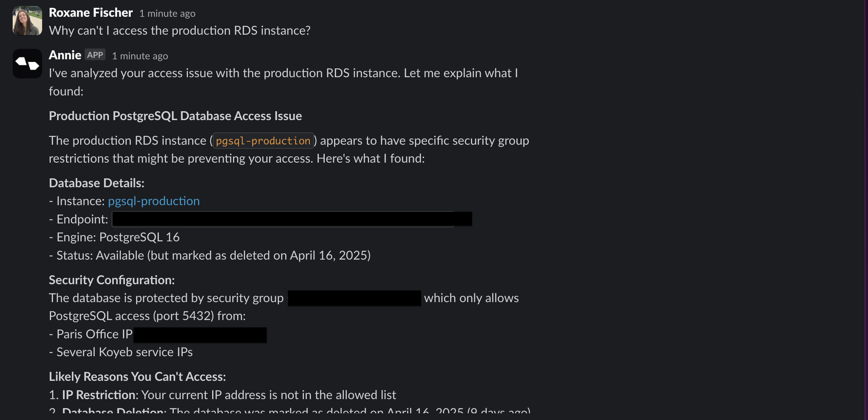The width and height of the screenshot is (868, 420).
Task: Open Roxane Fischer's profile via her name
Action: pyautogui.click(x=91, y=13)
